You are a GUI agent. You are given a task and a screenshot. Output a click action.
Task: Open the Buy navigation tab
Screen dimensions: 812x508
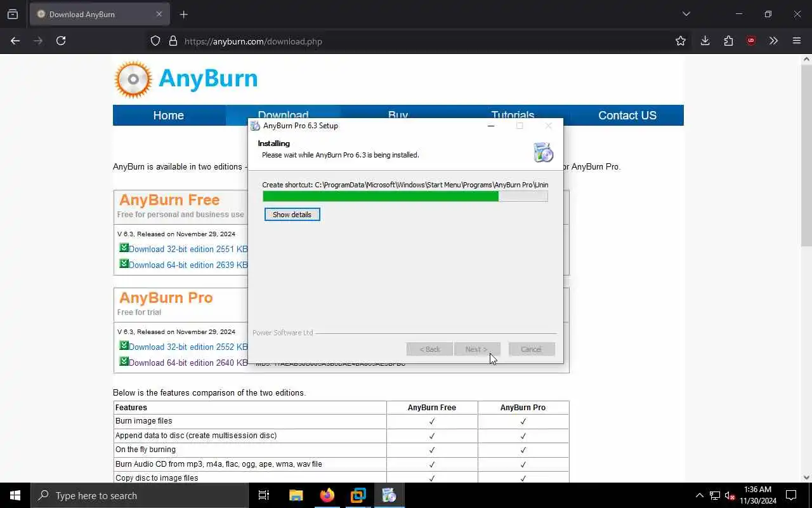[398, 113]
